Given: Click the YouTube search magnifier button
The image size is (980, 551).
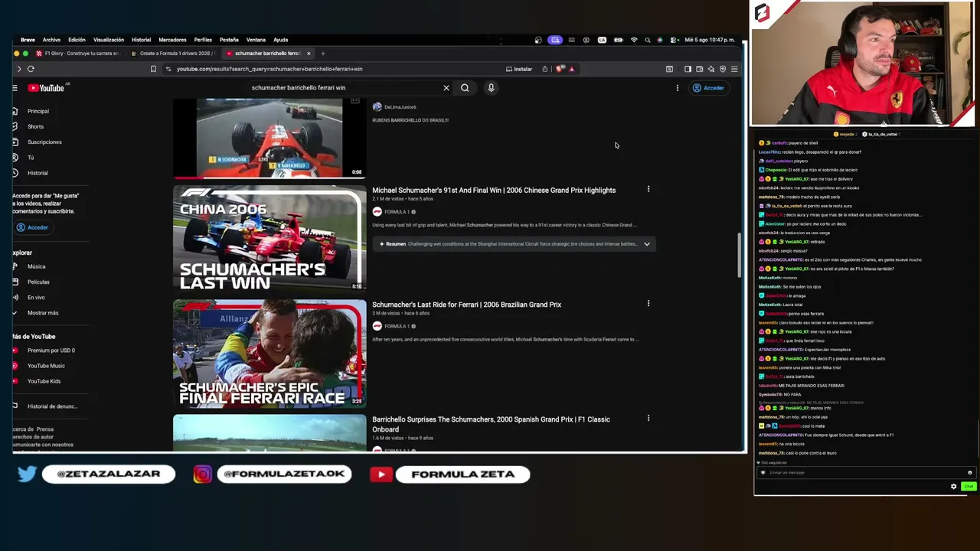Looking at the screenshot, I should pyautogui.click(x=465, y=88).
